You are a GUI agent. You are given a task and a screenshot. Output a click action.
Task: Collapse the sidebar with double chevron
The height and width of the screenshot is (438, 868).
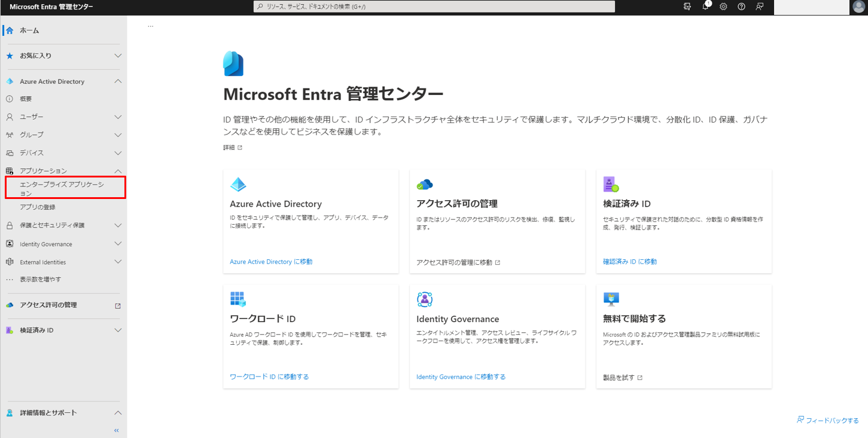(117, 430)
